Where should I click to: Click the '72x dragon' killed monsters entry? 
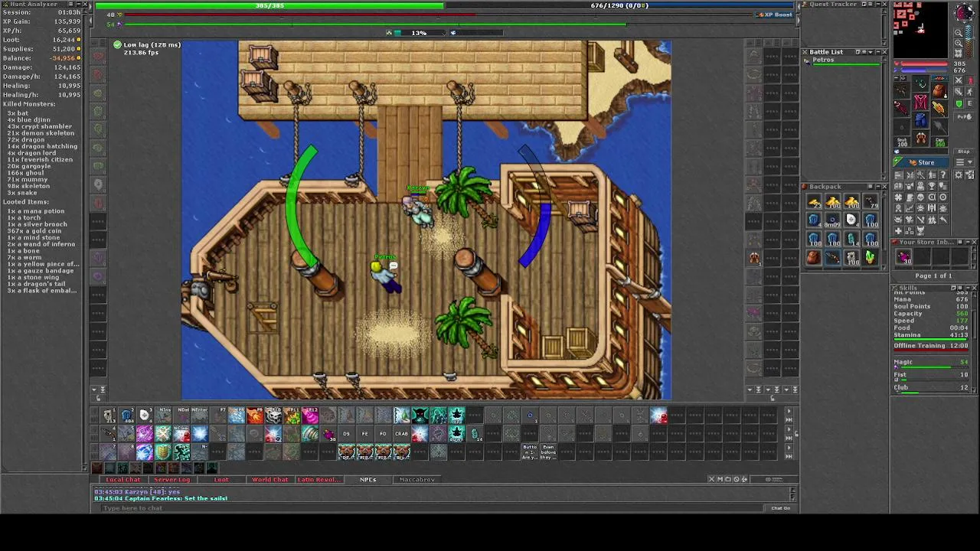tap(26, 140)
